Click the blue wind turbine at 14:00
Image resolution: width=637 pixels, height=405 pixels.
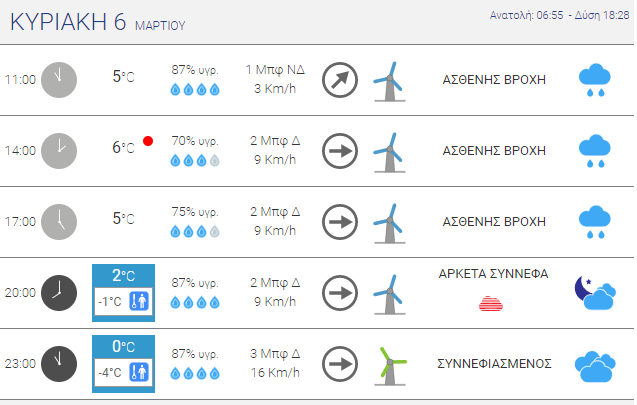(387, 151)
